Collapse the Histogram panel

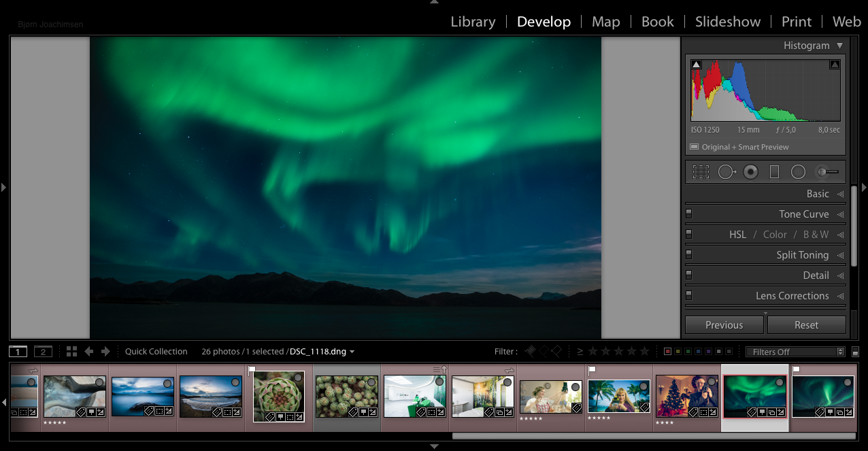point(839,46)
